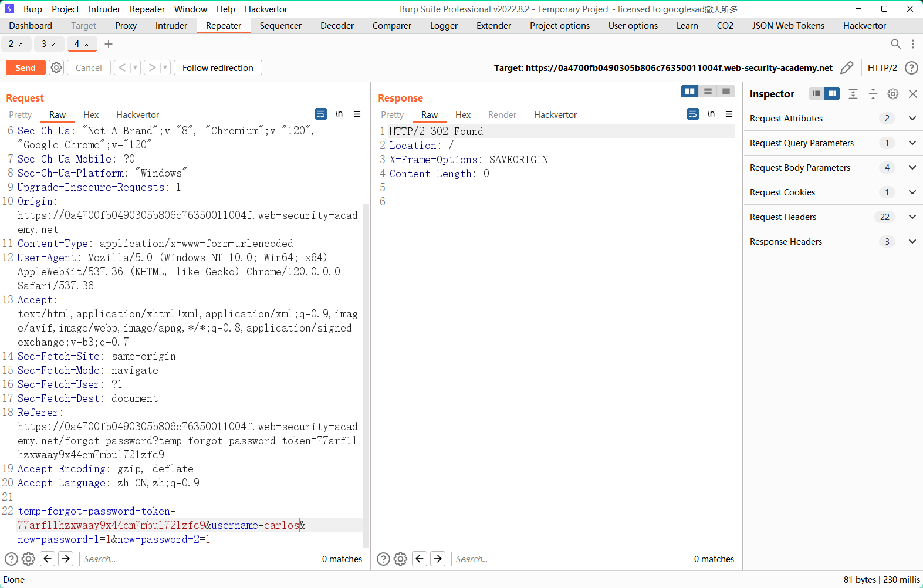This screenshot has height=588, width=923.
Task: Toggle non-printable characters in Request panel
Action: 339,114
